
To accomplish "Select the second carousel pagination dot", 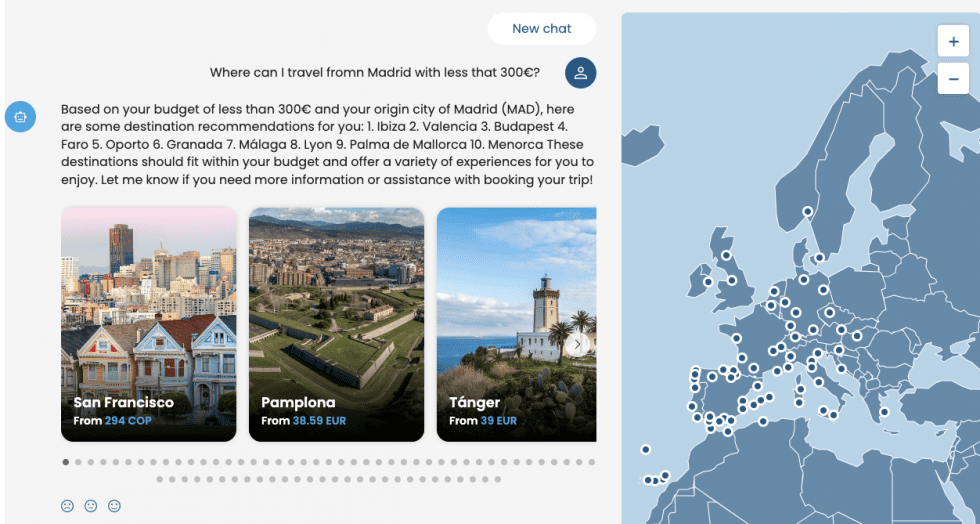I will 78,462.
